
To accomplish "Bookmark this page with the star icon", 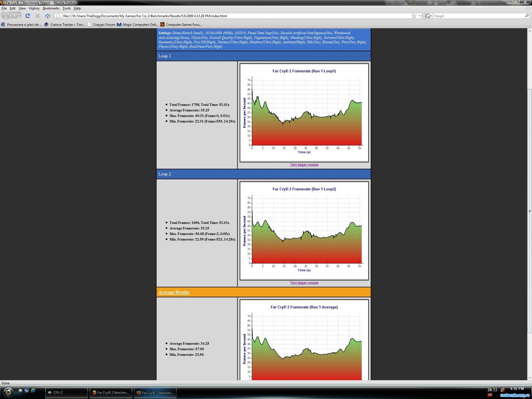I will coord(414,16).
